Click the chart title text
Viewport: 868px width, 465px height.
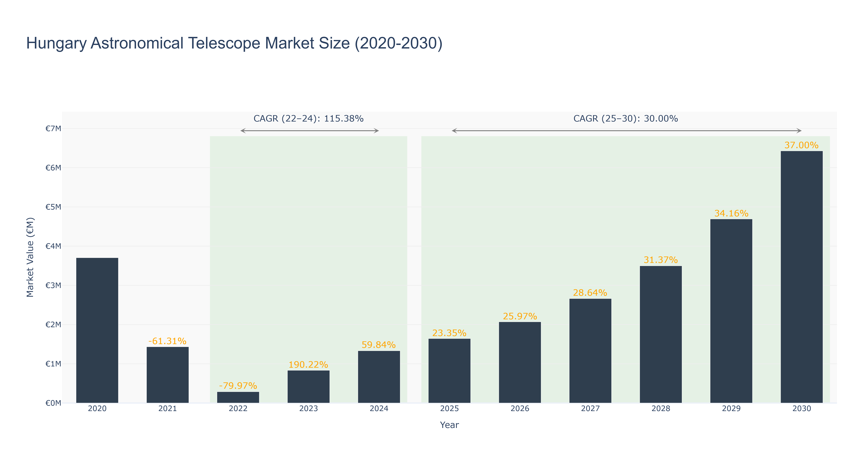pyautogui.click(x=234, y=43)
